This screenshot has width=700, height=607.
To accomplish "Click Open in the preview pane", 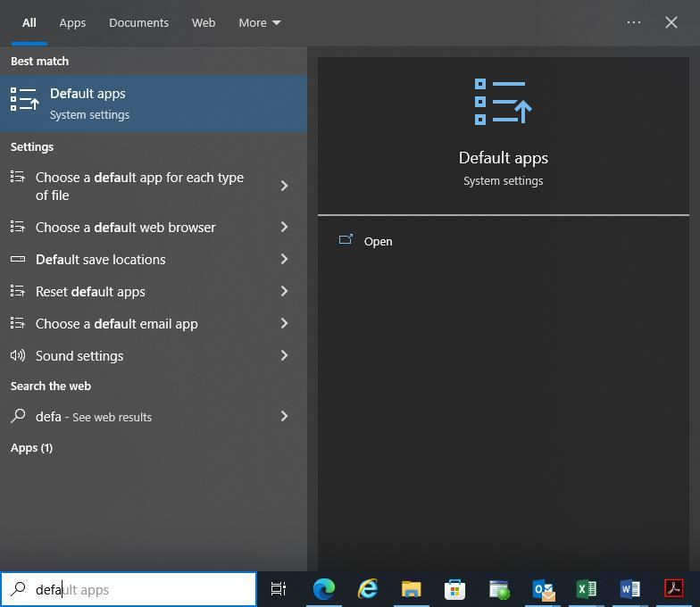I will click(378, 241).
